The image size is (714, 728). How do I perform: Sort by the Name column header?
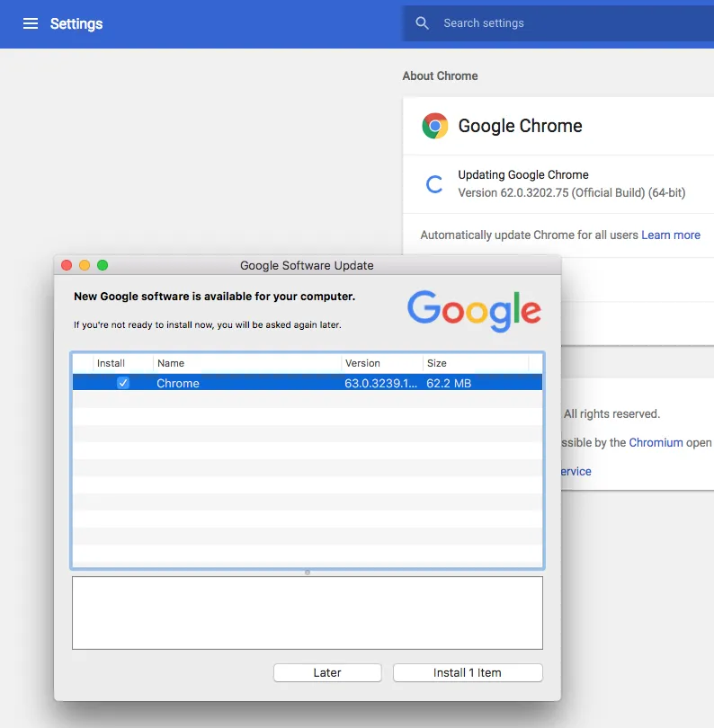[247, 363]
